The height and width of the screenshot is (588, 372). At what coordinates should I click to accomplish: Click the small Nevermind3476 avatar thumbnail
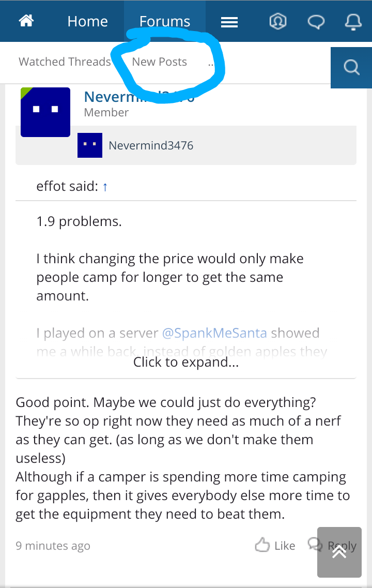coord(90,145)
